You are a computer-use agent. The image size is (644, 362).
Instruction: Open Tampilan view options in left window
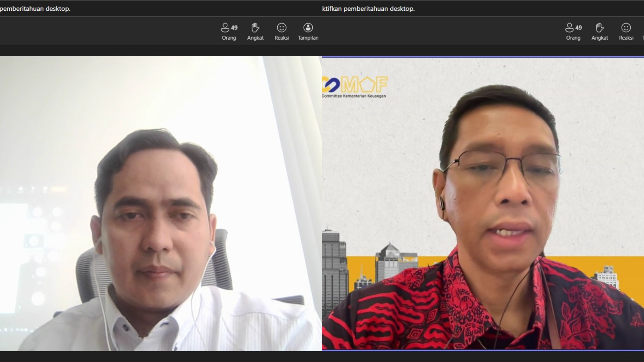coord(308,32)
